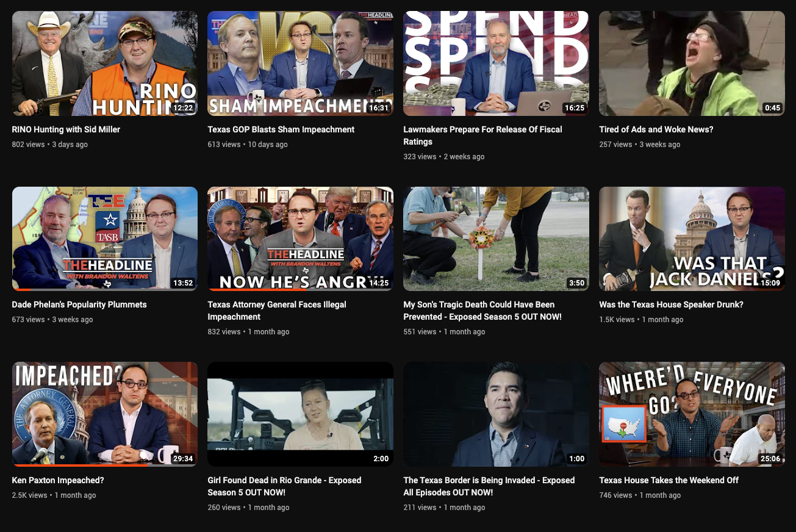Open thumbnail with the TASB logo

pyautogui.click(x=104, y=239)
